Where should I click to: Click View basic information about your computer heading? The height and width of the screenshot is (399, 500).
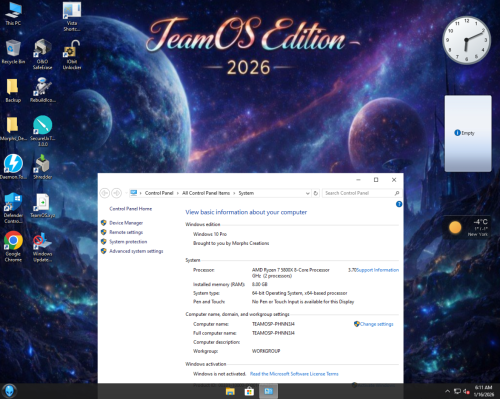tap(246, 212)
